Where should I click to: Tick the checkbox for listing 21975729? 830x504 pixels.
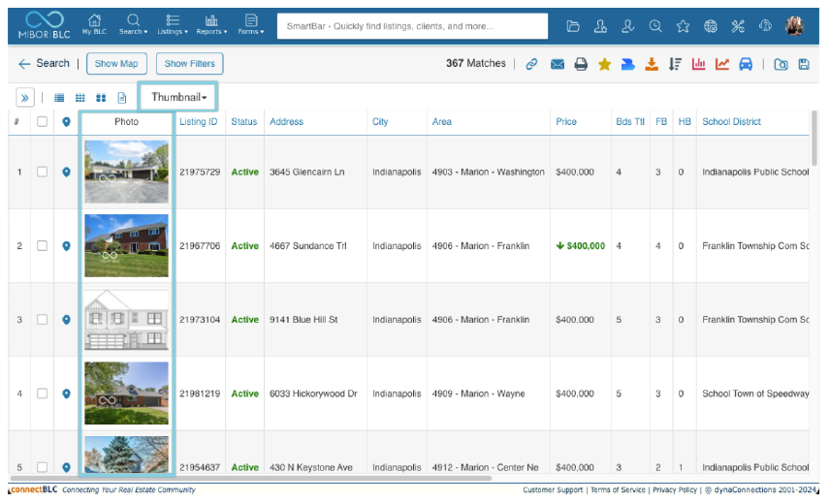click(42, 172)
